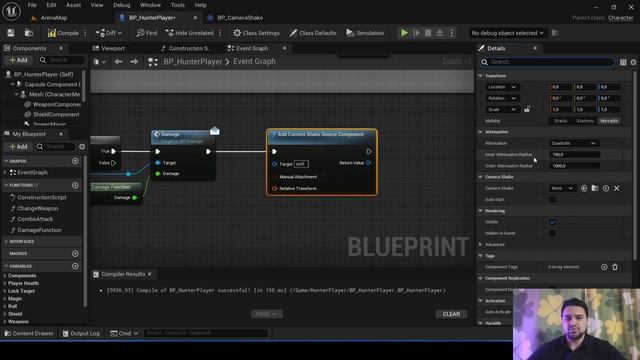This screenshot has width=640, height=360.
Task: Click the Find tool
Action: coord(147,33)
